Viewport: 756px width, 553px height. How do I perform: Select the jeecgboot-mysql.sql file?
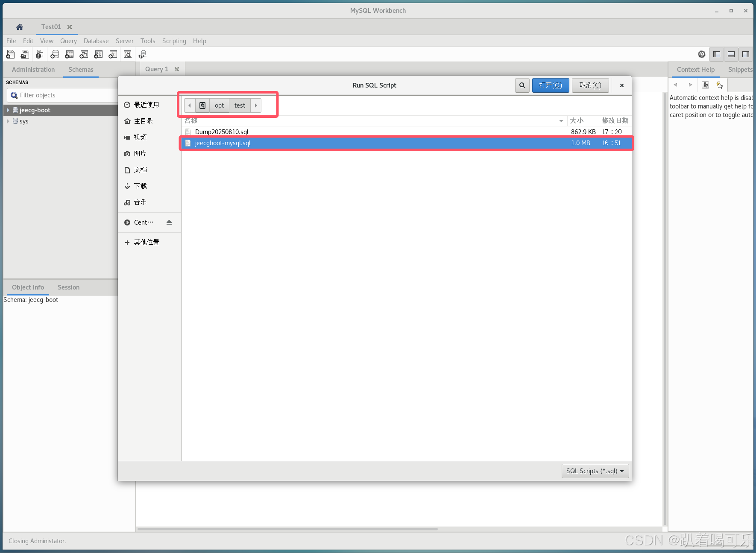point(406,143)
